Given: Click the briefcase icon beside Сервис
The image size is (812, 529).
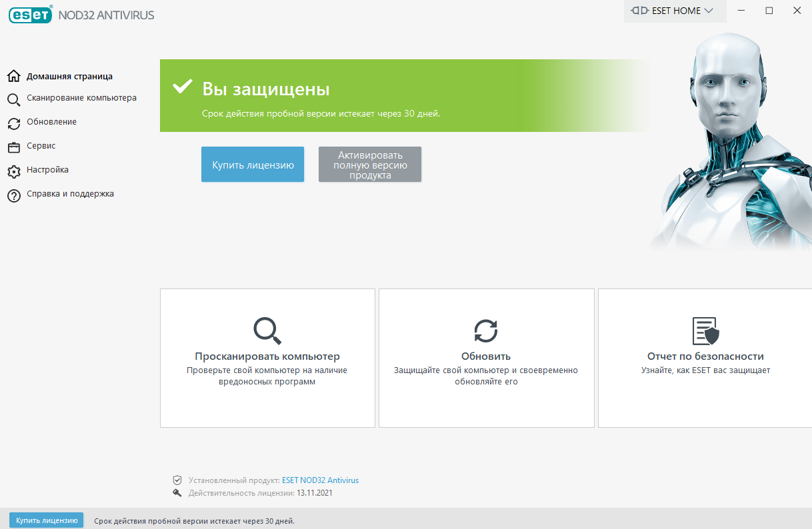Looking at the screenshot, I should click(13, 148).
